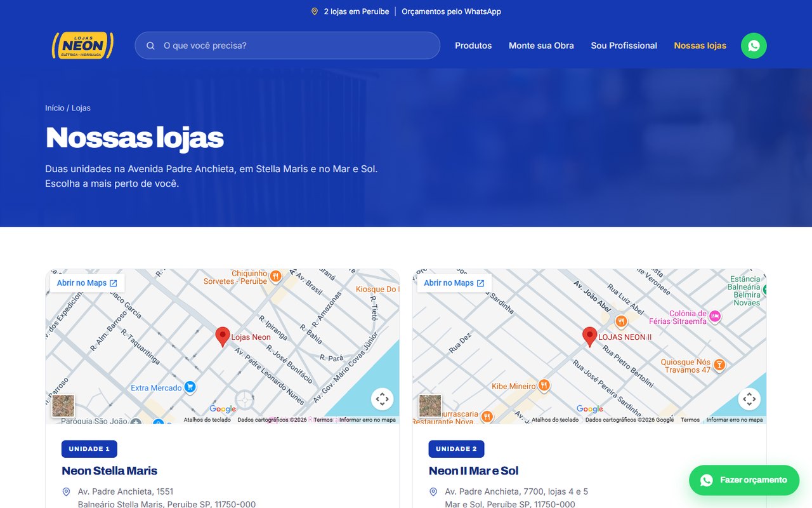Click Quiosque Nós Travamos 47 bar marker
The height and width of the screenshot is (508, 812).
pos(719,364)
